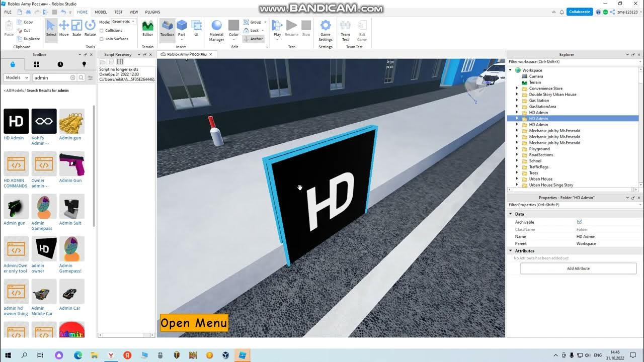Screen dimensions: 644x362
Task: Collapse the Data properties section
Action: coord(511,214)
